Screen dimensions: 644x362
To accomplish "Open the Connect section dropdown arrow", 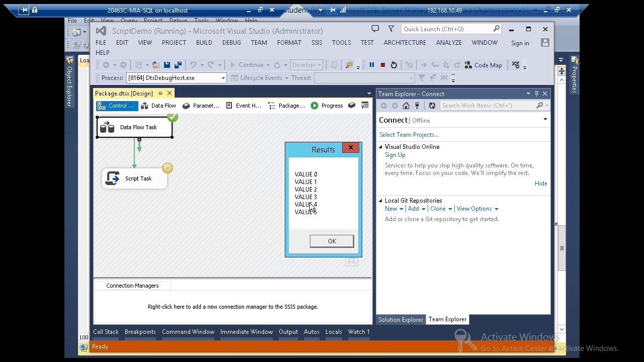I will pos(545,120).
